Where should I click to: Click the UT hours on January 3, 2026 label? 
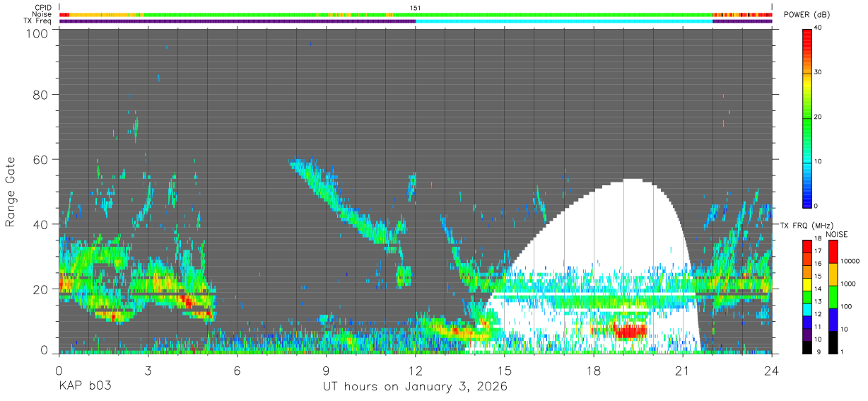415,387
